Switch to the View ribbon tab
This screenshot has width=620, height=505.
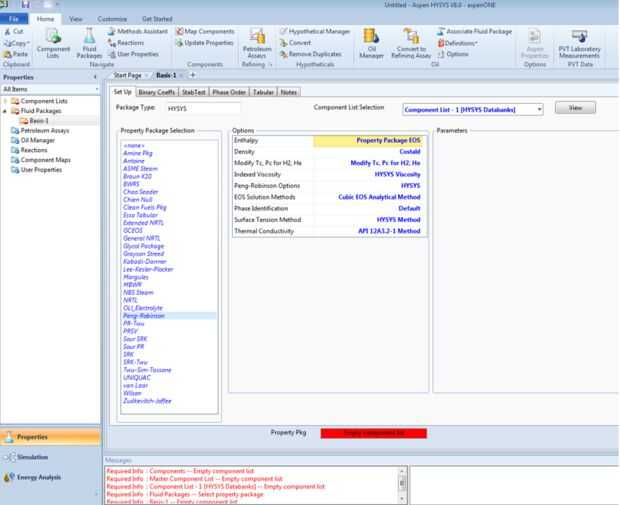(76, 19)
